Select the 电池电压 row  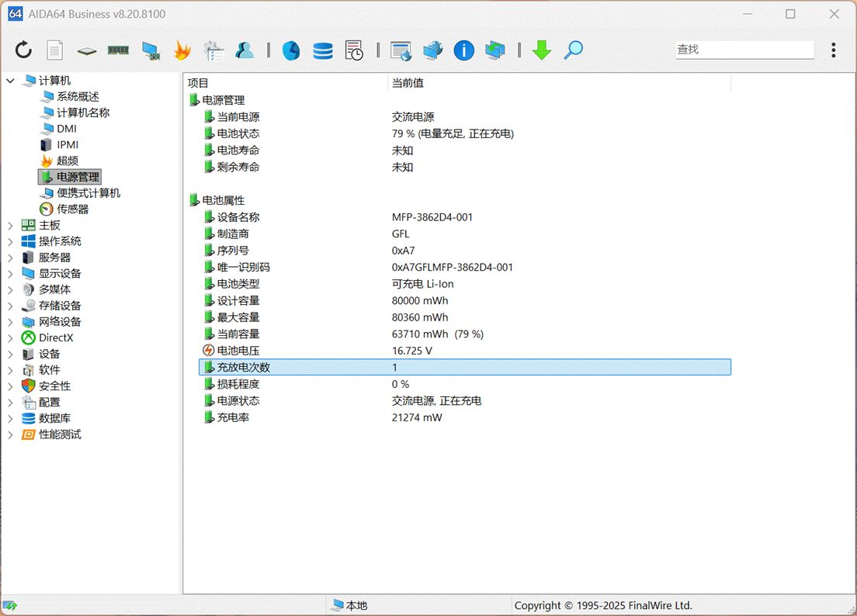coord(466,351)
